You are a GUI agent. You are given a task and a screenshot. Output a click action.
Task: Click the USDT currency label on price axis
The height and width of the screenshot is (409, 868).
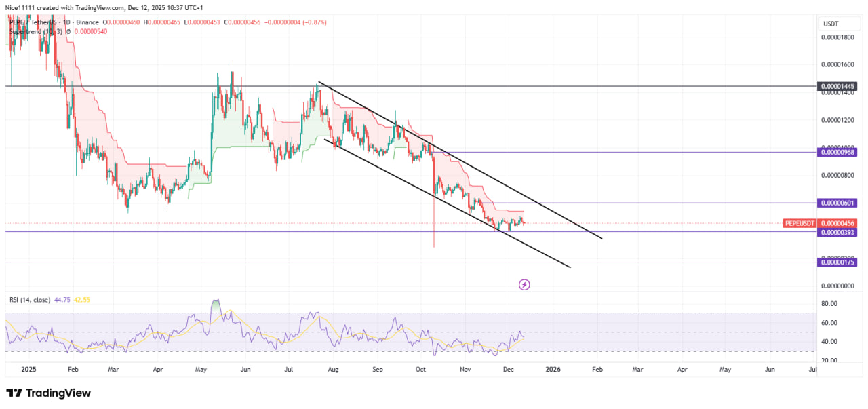(831, 23)
